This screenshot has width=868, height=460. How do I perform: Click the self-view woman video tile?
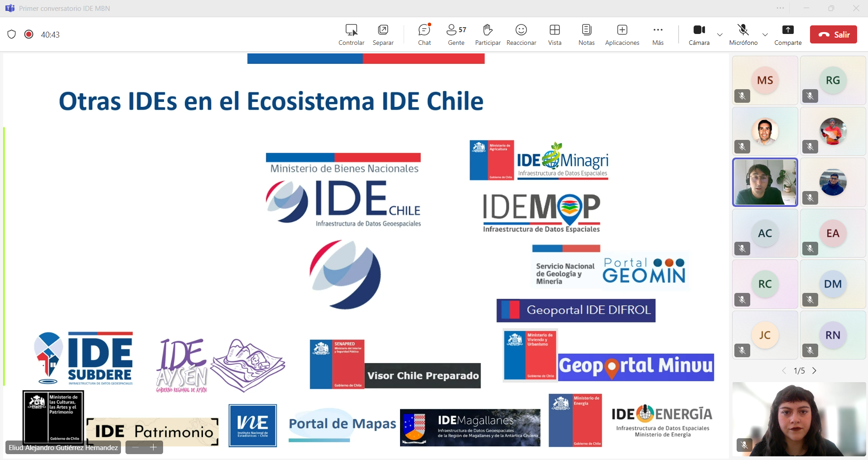tap(799, 419)
